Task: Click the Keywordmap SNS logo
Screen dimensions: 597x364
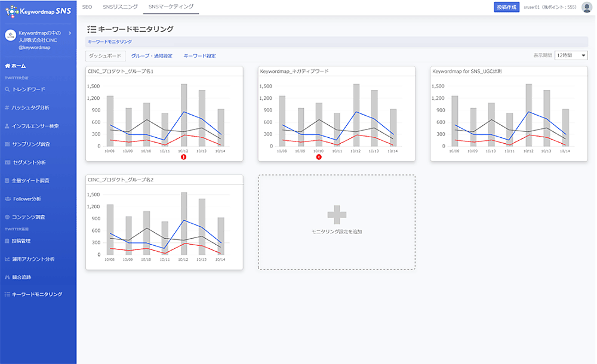Action: click(38, 10)
